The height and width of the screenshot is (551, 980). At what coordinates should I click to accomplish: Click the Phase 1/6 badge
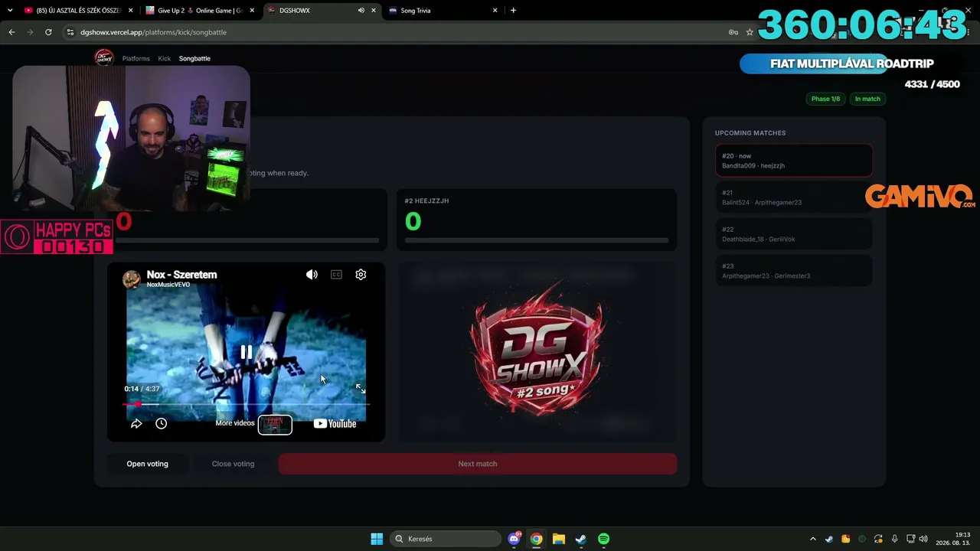click(825, 99)
